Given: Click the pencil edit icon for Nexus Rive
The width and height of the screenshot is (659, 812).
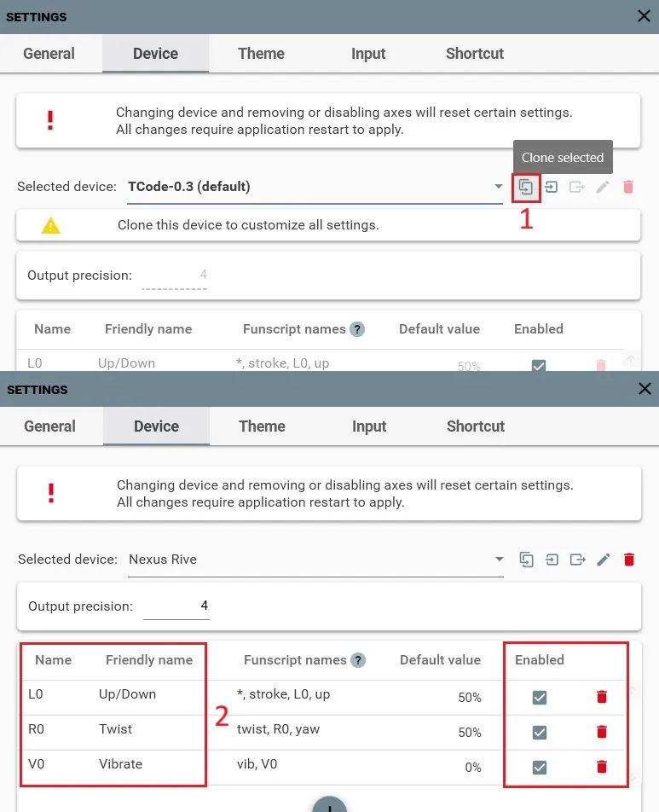Looking at the screenshot, I should pyautogui.click(x=603, y=560).
